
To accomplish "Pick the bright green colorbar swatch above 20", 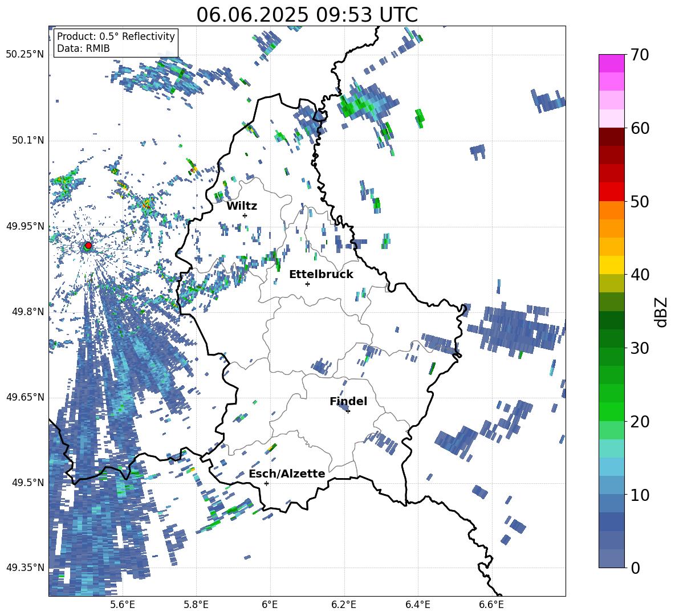I will (611, 411).
